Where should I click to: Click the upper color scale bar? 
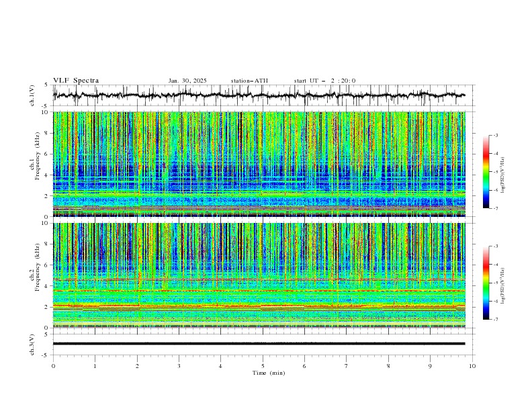click(486, 172)
